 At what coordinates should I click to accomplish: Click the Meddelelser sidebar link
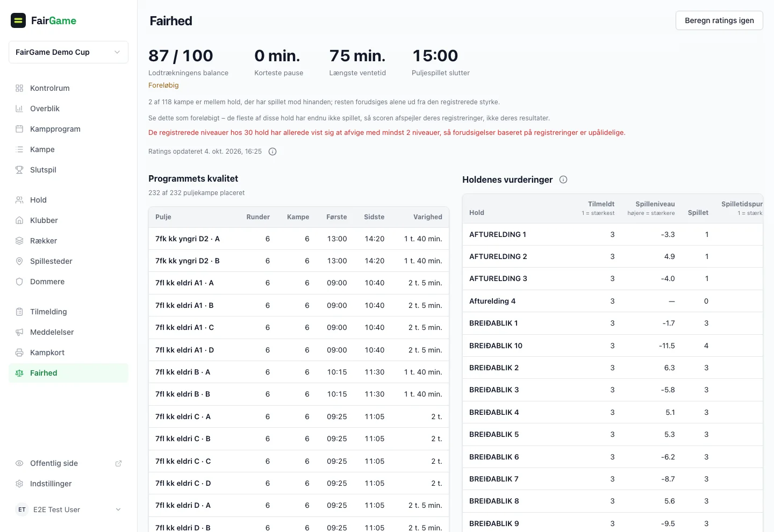click(68, 332)
